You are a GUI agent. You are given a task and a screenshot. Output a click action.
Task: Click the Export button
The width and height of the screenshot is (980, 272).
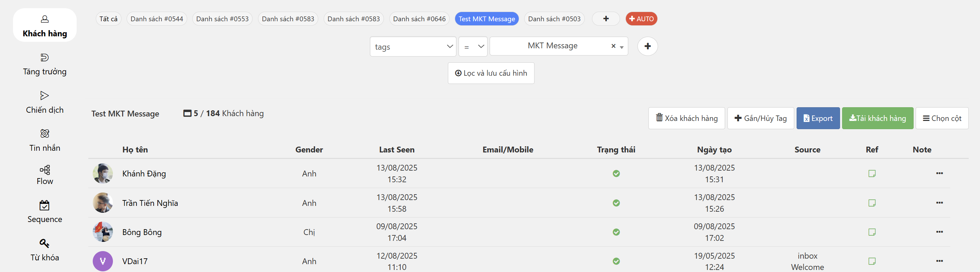(817, 119)
